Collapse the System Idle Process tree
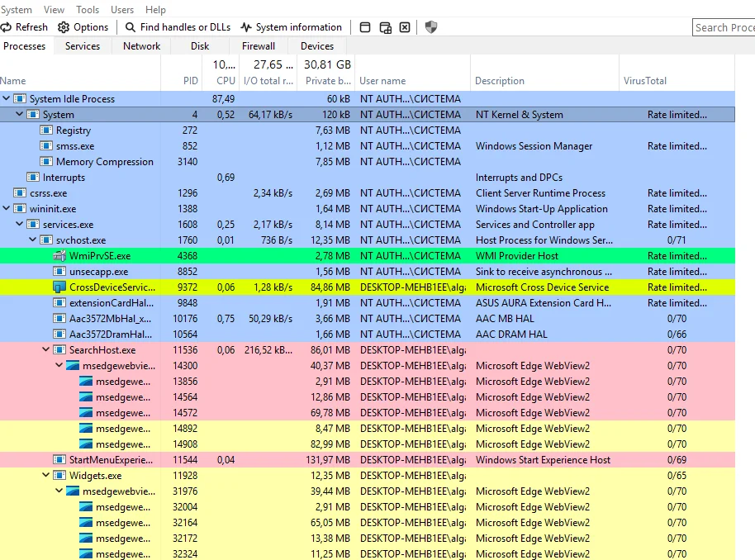This screenshot has width=755, height=560. (7, 99)
